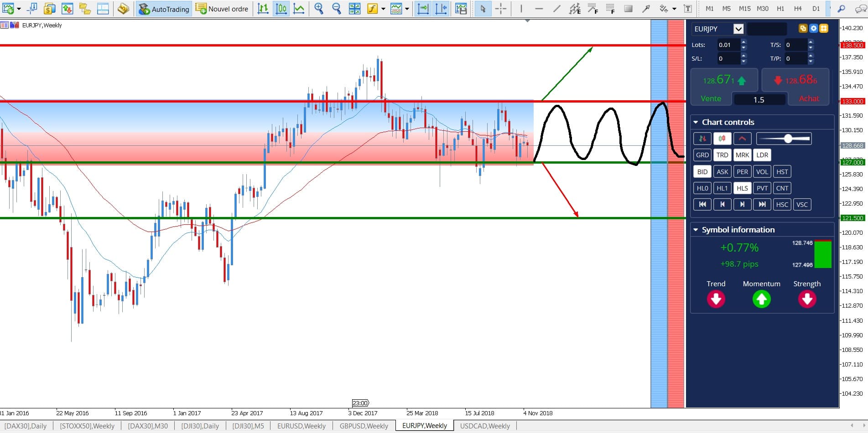The image size is (868, 433).
Task: Adjust the chart zoom slider handle
Action: (788, 139)
